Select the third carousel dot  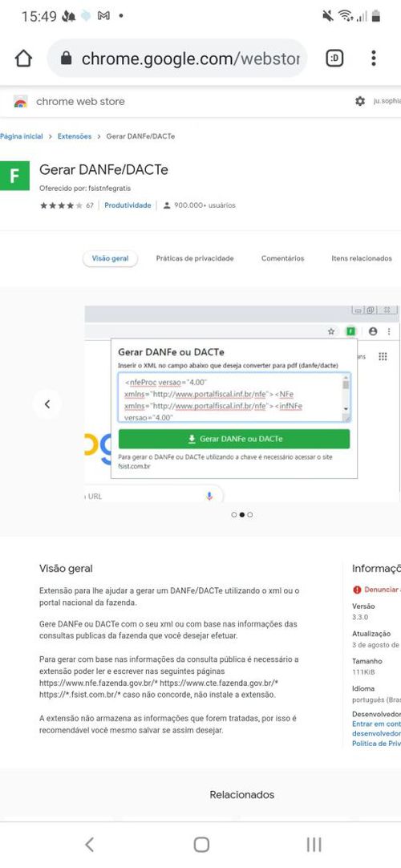[250, 515]
